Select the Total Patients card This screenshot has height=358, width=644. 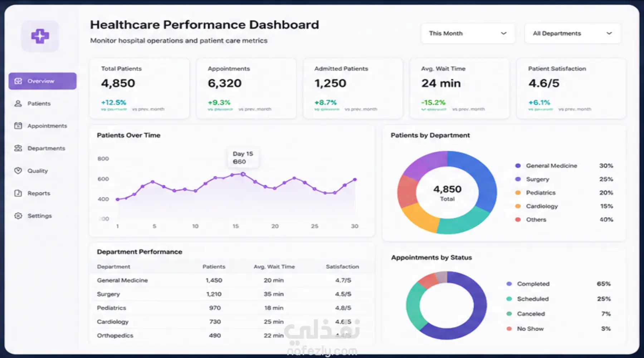pyautogui.click(x=140, y=88)
